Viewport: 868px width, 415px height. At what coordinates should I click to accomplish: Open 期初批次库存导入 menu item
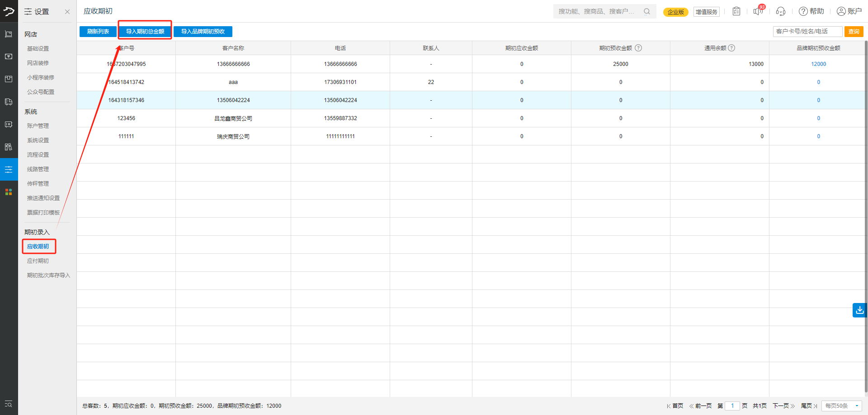pos(48,275)
